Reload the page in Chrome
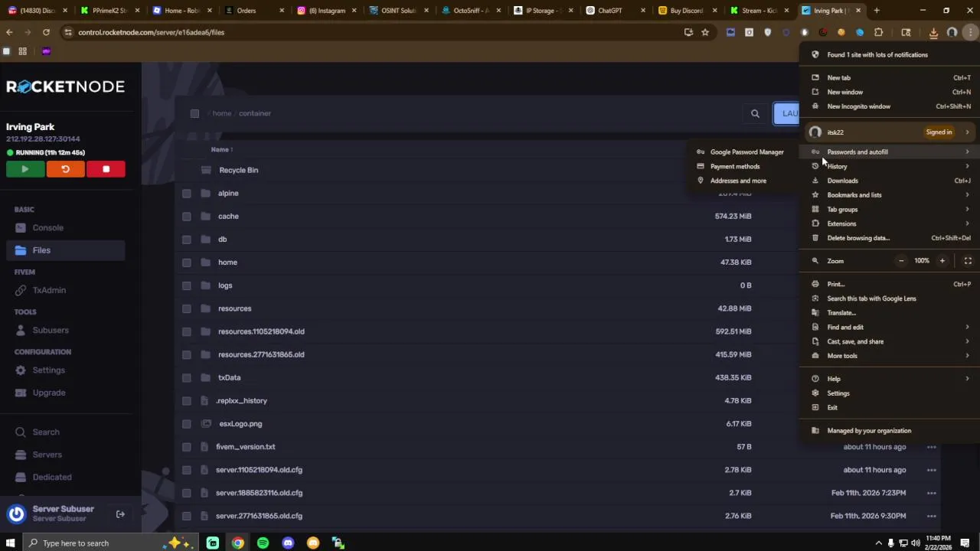 46,32
